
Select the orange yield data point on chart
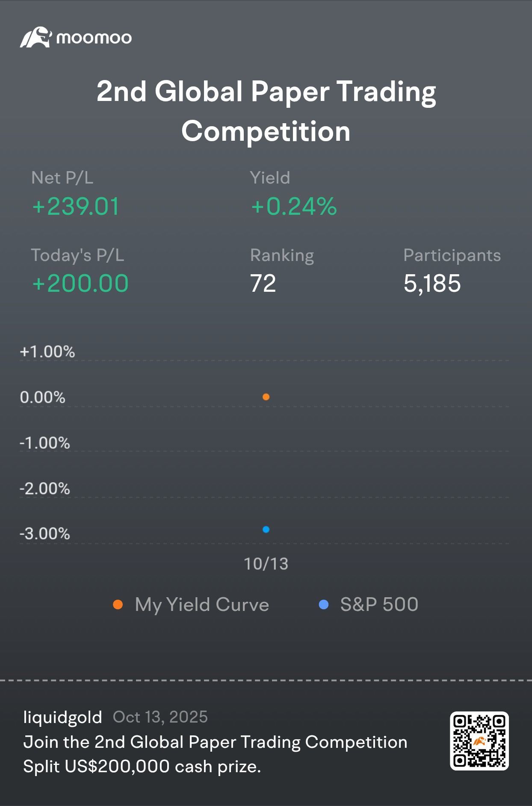(266, 397)
